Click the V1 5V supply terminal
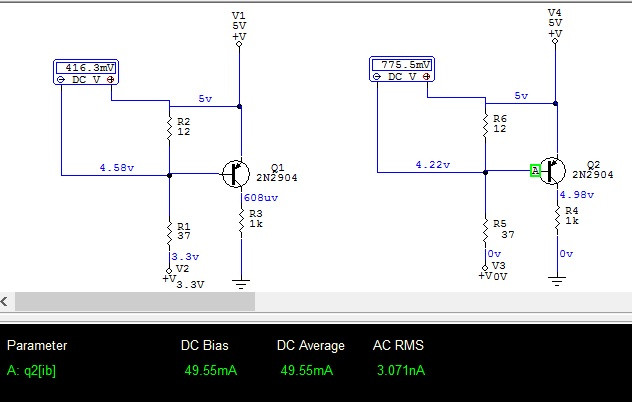 tap(239, 44)
